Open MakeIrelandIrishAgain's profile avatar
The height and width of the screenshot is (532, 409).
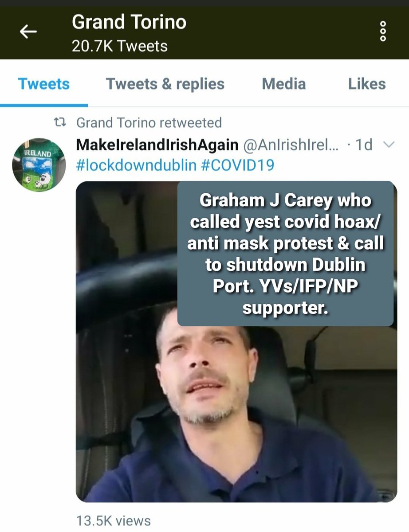(x=39, y=164)
